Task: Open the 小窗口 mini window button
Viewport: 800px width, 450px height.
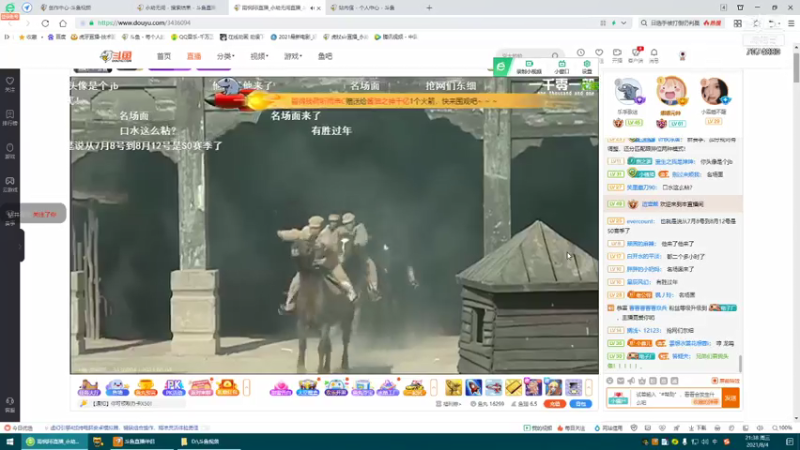Action: (x=562, y=67)
